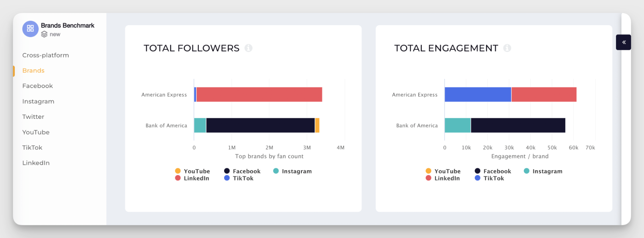This screenshot has height=238, width=644.
Task: Click the 'new' stack icon under Brands Benchmark
Action: (x=44, y=34)
